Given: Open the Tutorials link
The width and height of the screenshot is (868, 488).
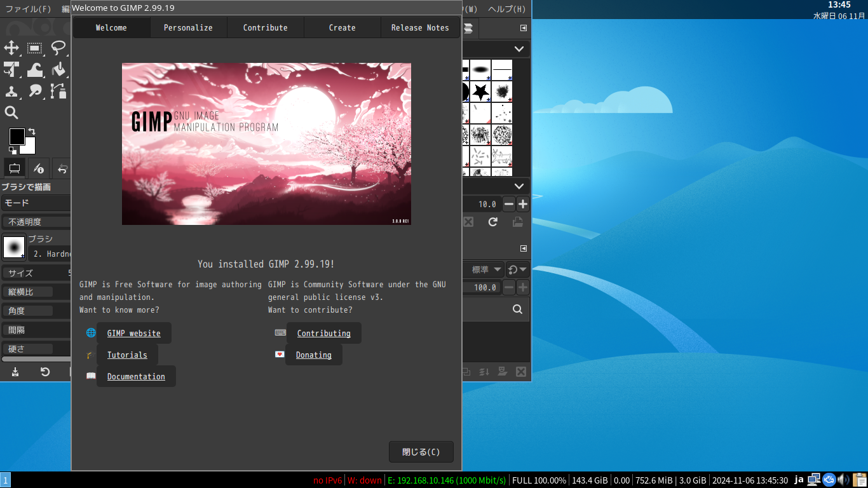Looking at the screenshot, I should (127, 355).
